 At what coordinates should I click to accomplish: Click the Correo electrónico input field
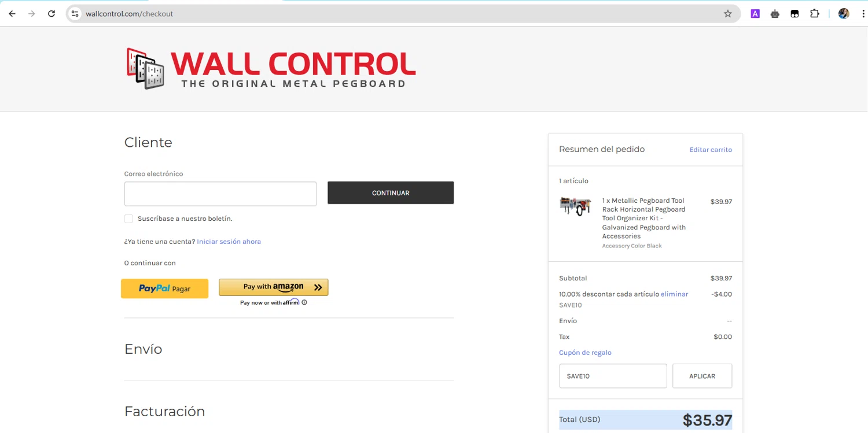pyautogui.click(x=220, y=194)
